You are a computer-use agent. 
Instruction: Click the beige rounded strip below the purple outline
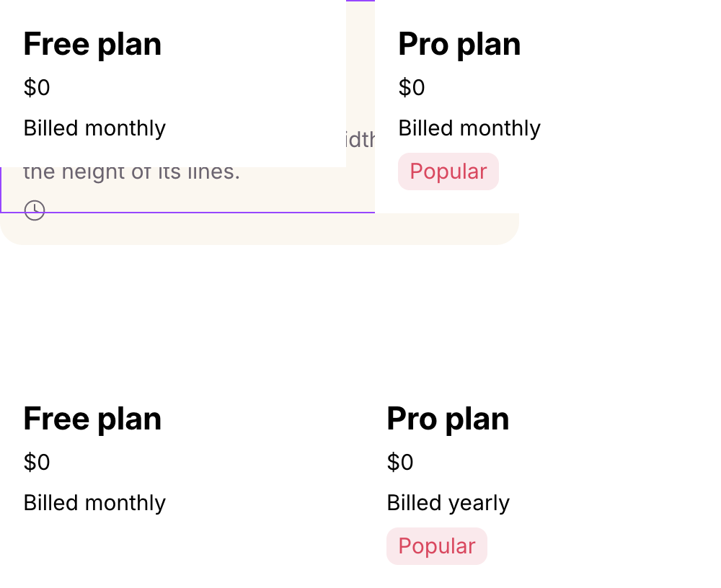(260, 229)
